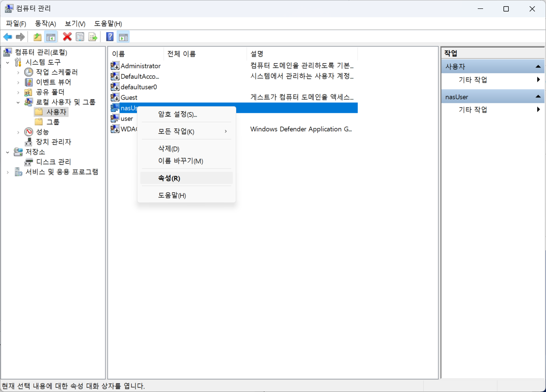Select the defaultuser0 row name

pos(139,87)
